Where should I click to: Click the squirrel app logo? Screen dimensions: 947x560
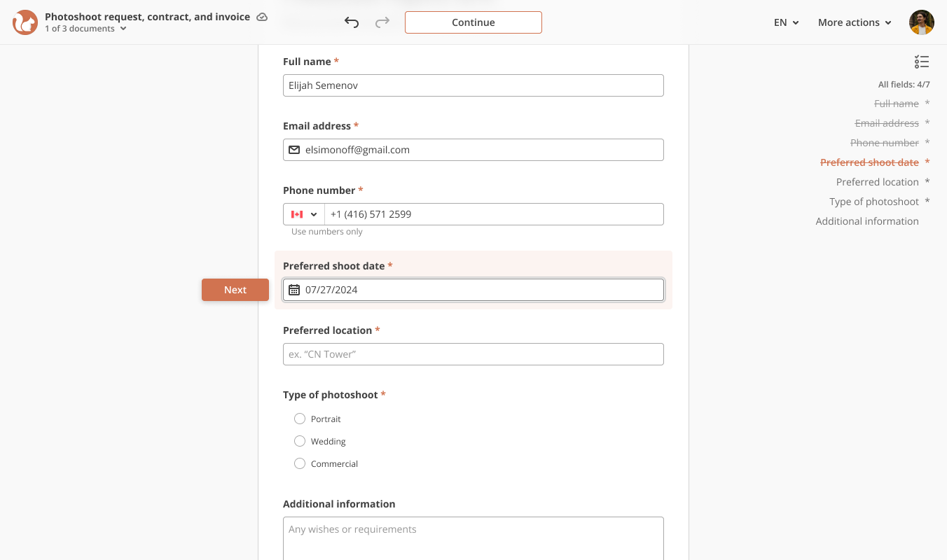[x=25, y=22]
